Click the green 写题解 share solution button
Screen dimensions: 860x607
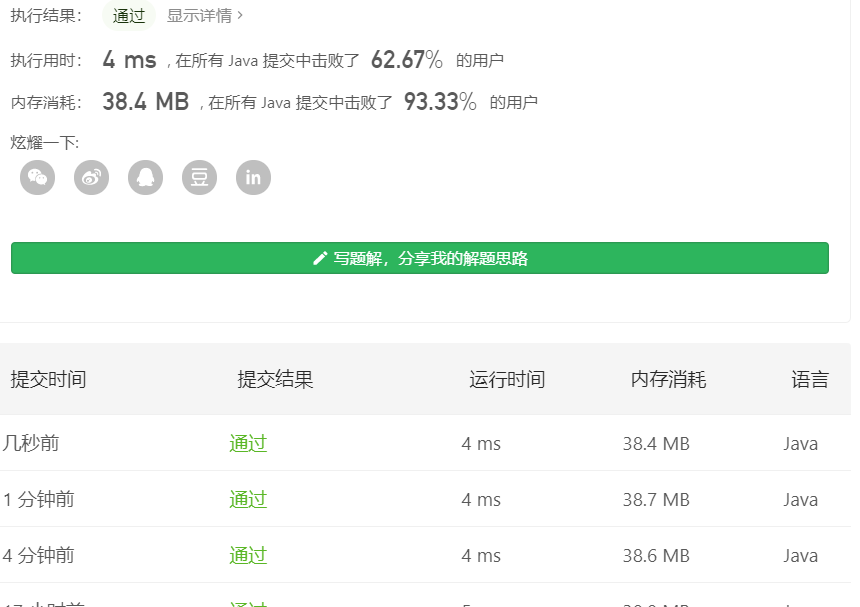(x=420, y=258)
